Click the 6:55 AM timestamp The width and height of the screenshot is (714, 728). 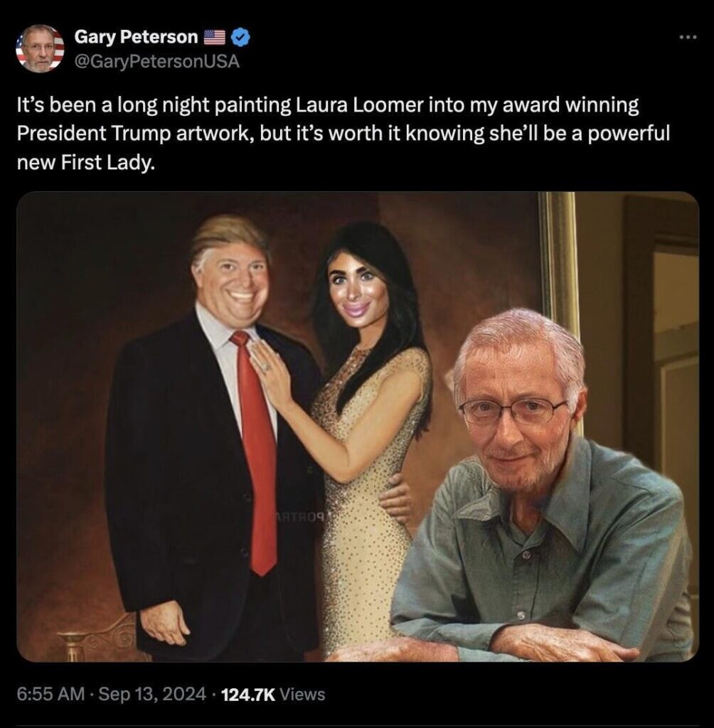[x=51, y=694]
